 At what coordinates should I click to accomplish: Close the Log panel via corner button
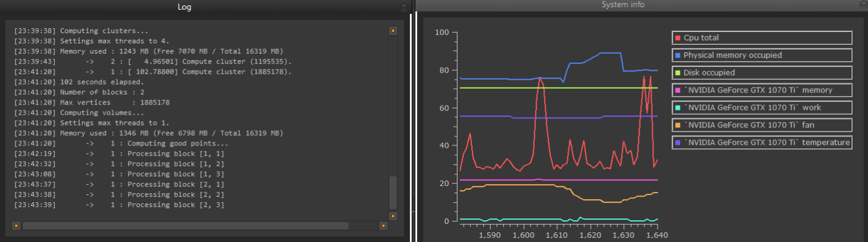[x=404, y=7]
